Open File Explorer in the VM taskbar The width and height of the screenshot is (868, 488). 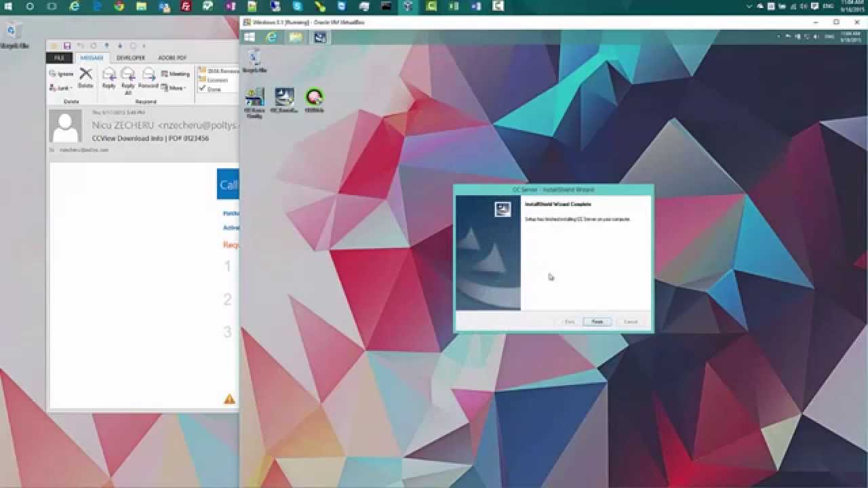(296, 37)
